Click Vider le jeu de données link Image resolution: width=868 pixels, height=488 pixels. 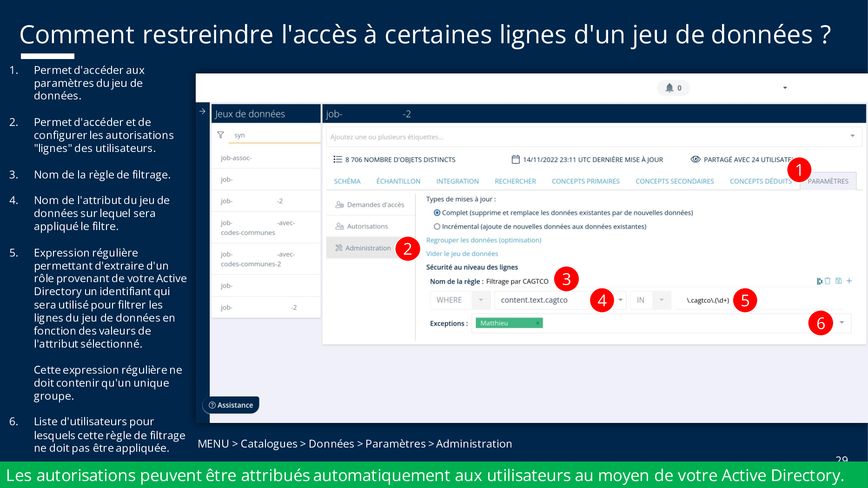pos(462,254)
